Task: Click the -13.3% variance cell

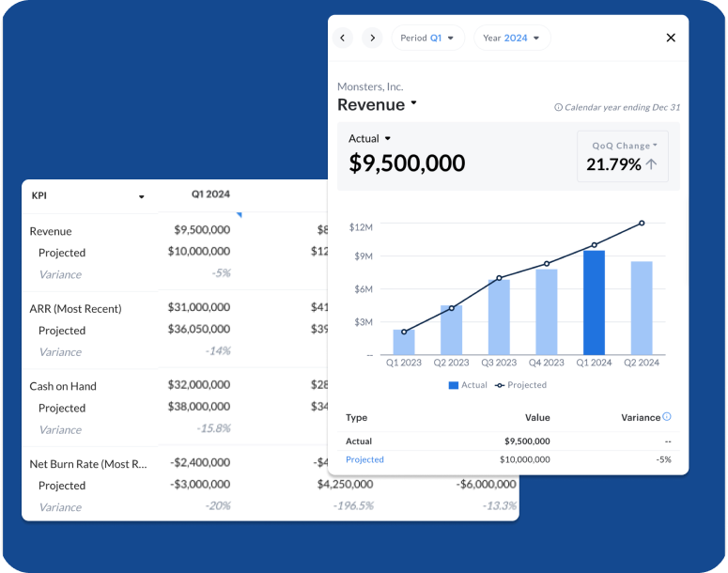Action: [x=500, y=505]
